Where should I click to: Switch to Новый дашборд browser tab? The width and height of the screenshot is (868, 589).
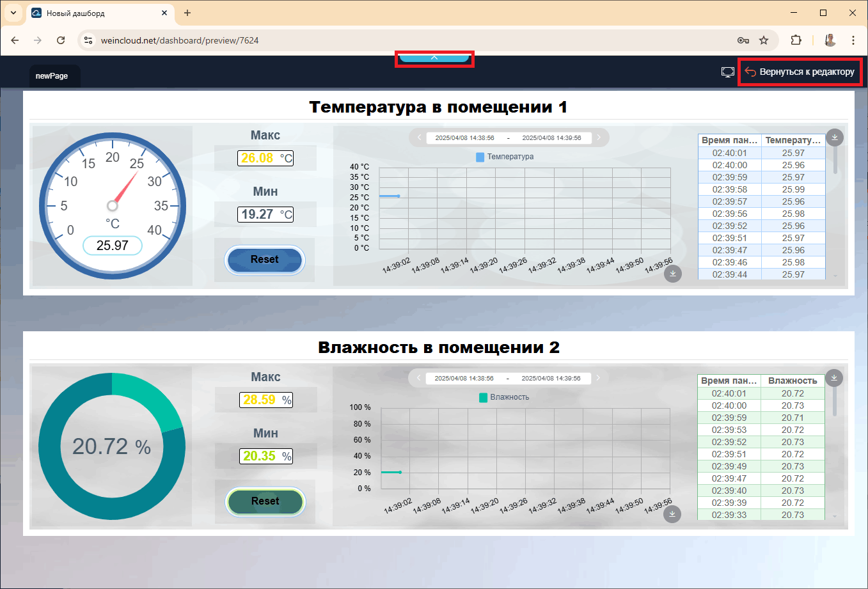(96, 13)
